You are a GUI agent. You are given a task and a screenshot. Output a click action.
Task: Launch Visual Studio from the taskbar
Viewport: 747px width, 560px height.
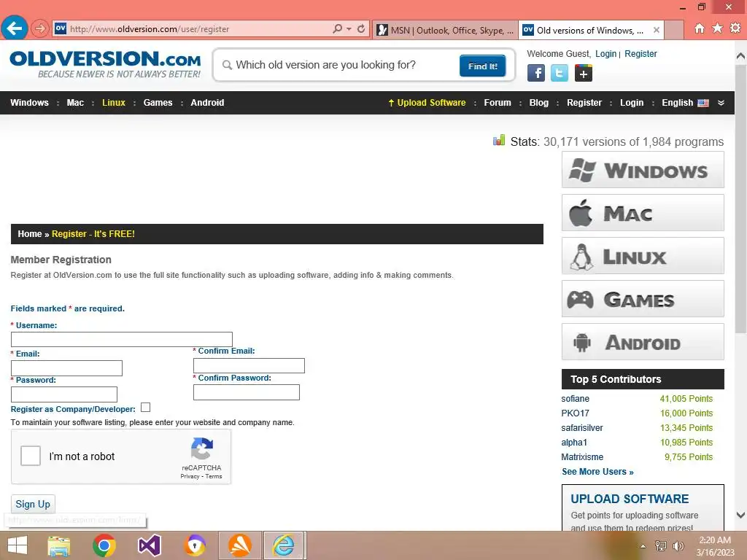coord(149,545)
